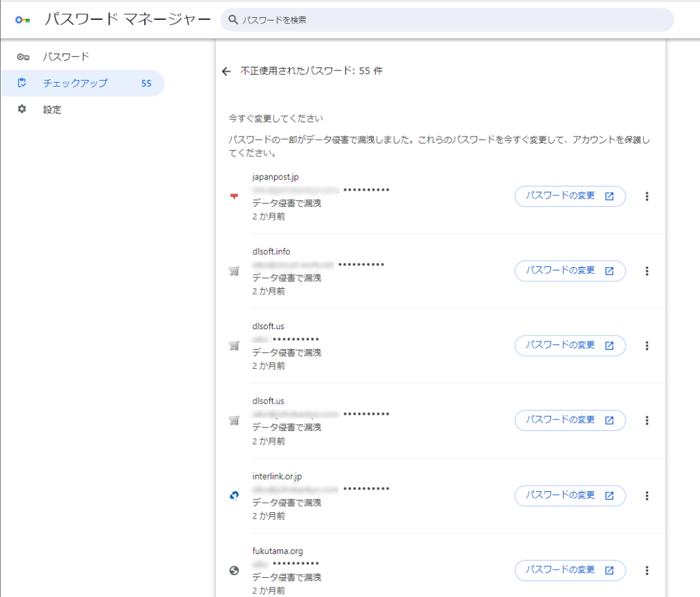
Task: Click the back arrow beside 不正使用されたパスワード
Action: [x=227, y=71]
